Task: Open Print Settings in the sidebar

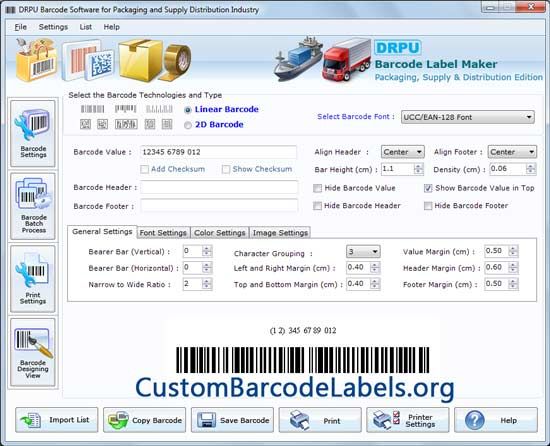Action: (33, 279)
